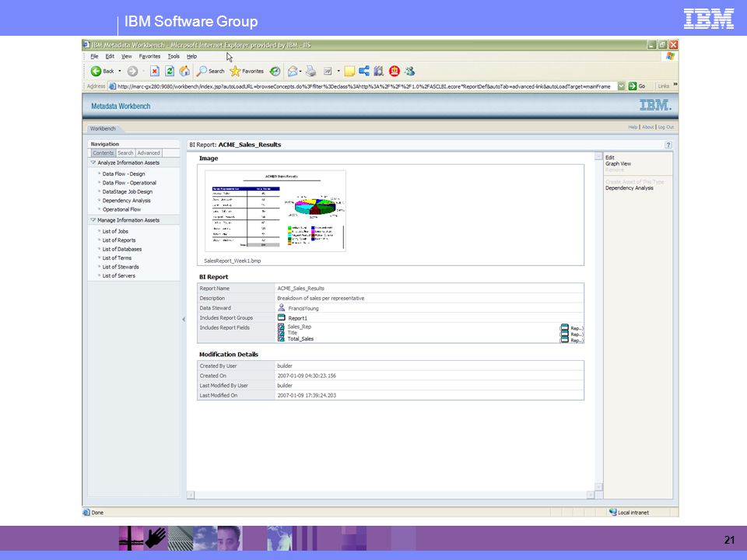Open List of Servers
Screen dimensions: 747x560
118,275
